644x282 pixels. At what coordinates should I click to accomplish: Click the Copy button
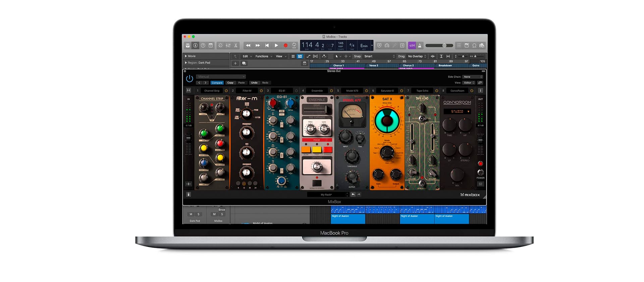click(x=230, y=83)
